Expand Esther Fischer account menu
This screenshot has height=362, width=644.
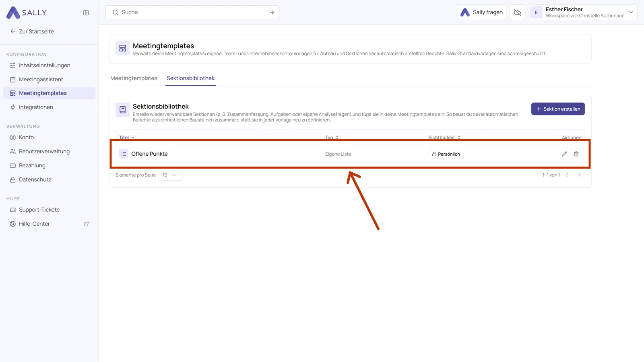(583, 12)
